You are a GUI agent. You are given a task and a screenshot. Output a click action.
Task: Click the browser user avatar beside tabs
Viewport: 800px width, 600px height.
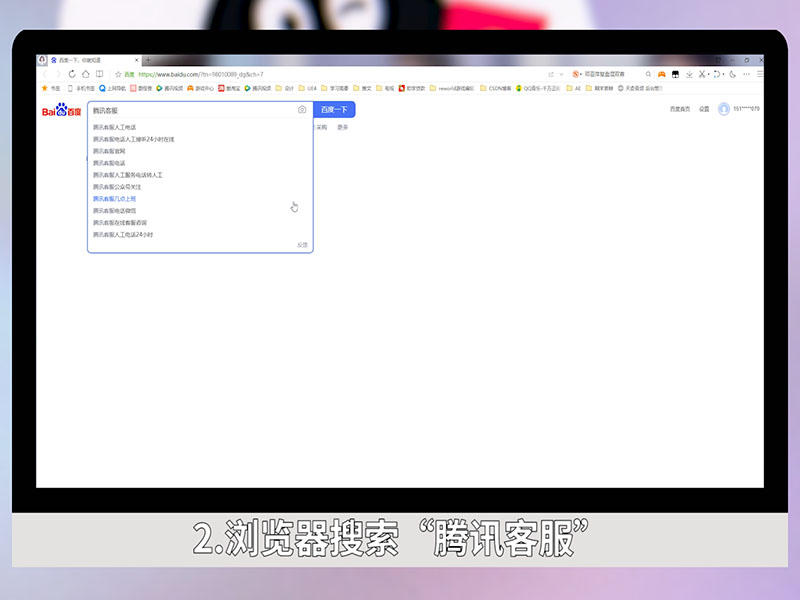42,60
